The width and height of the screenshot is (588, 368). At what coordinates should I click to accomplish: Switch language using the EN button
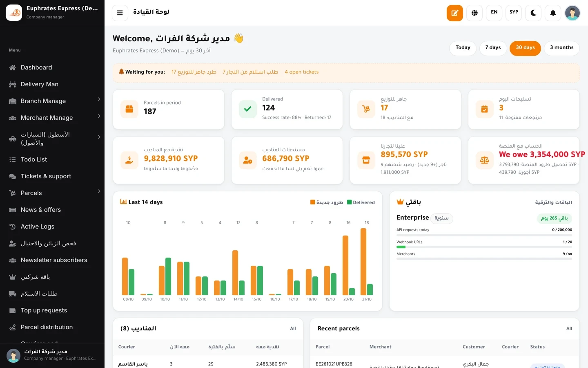tap(494, 13)
